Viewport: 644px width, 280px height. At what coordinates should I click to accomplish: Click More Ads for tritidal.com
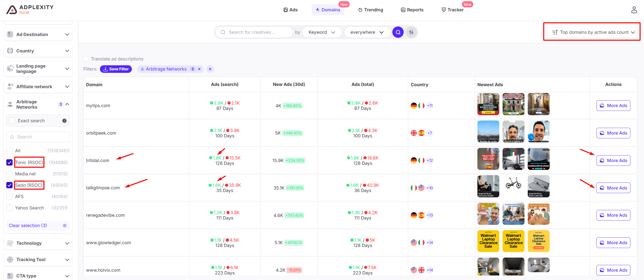pos(613,161)
